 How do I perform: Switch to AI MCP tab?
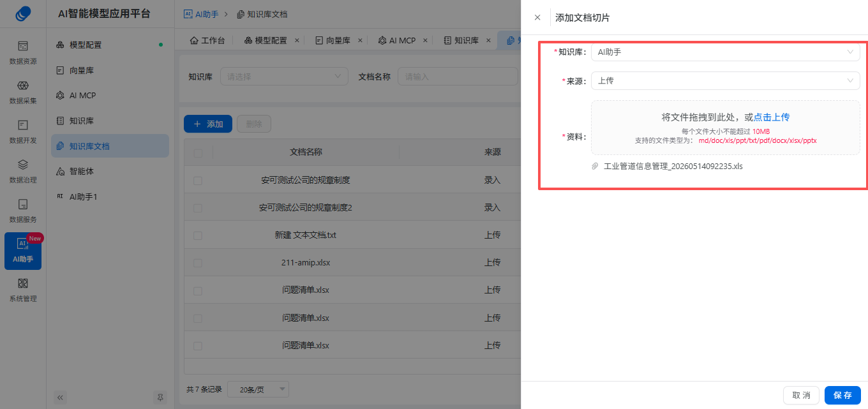coord(396,40)
